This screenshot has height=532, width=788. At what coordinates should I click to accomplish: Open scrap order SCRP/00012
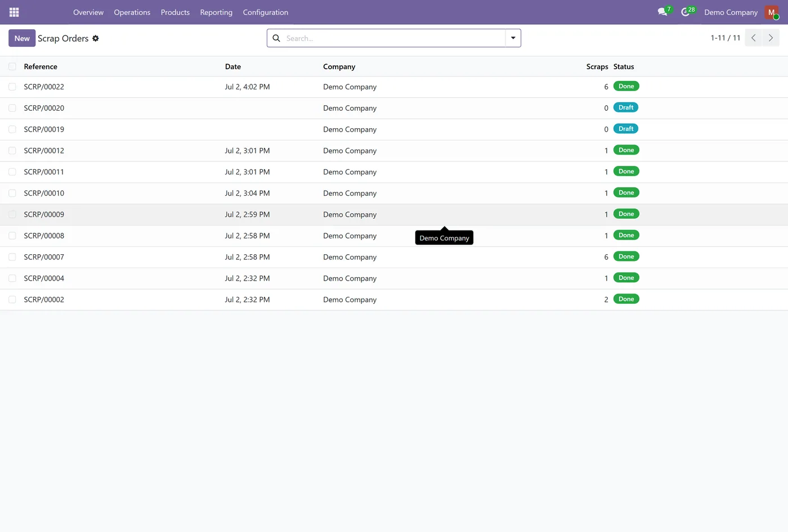[44, 151]
